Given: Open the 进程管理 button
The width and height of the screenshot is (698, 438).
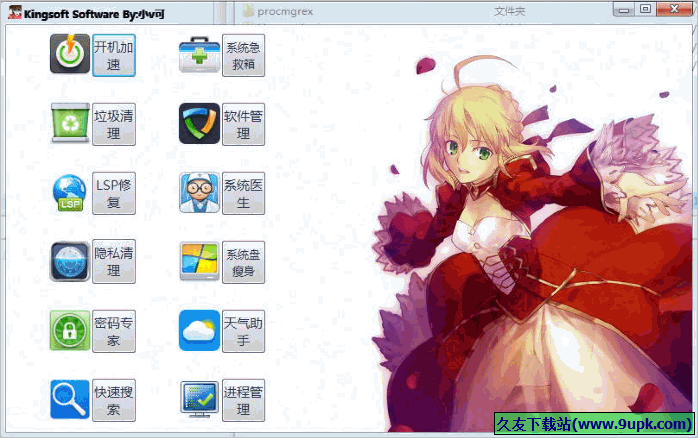Looking at the screenshot, I should pyautogui.click(x=243, y=400).
